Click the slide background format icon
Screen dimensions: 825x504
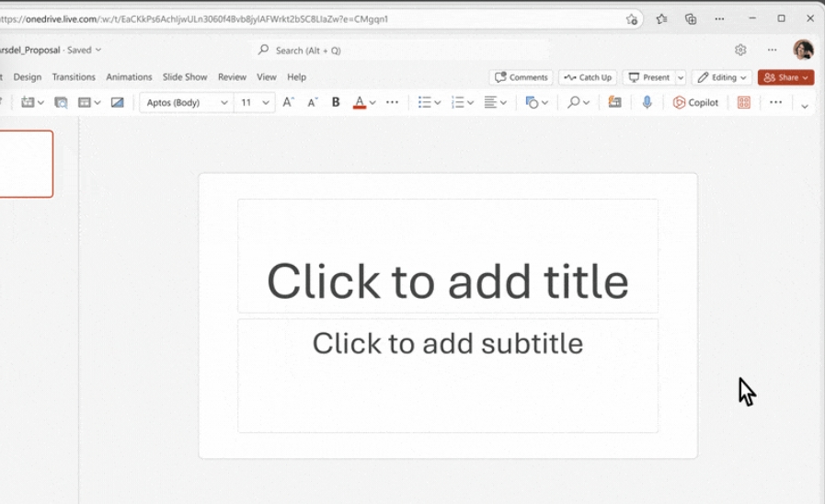tap(117, 103)
